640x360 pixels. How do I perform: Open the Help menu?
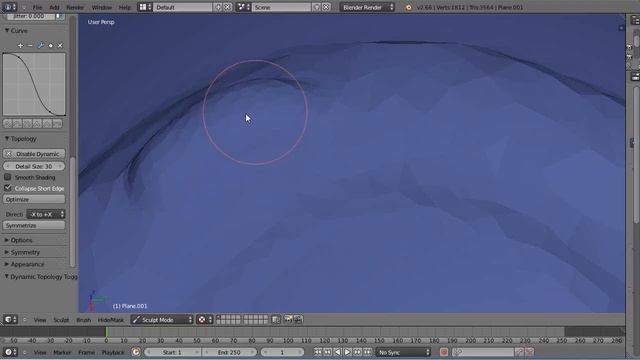pos(124,7)
